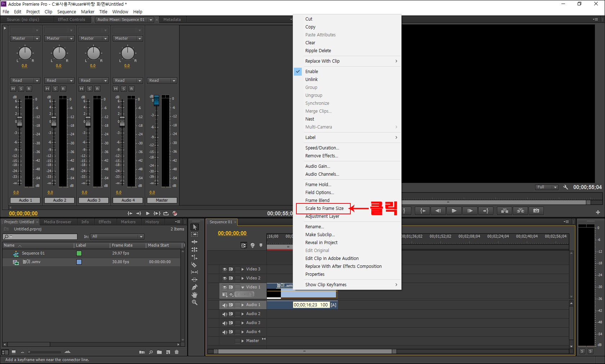
Task: Select the Track Select tool
Action: click(x=194, y=234)
